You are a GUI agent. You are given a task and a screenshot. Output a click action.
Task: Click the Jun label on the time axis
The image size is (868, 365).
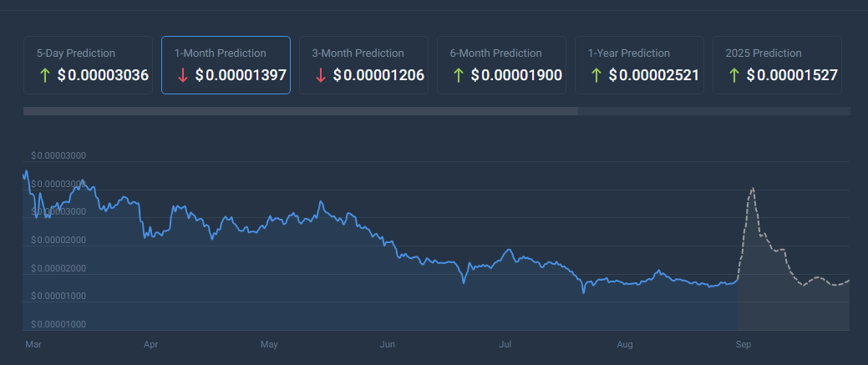pyautogui.click(x=387, y=345)
